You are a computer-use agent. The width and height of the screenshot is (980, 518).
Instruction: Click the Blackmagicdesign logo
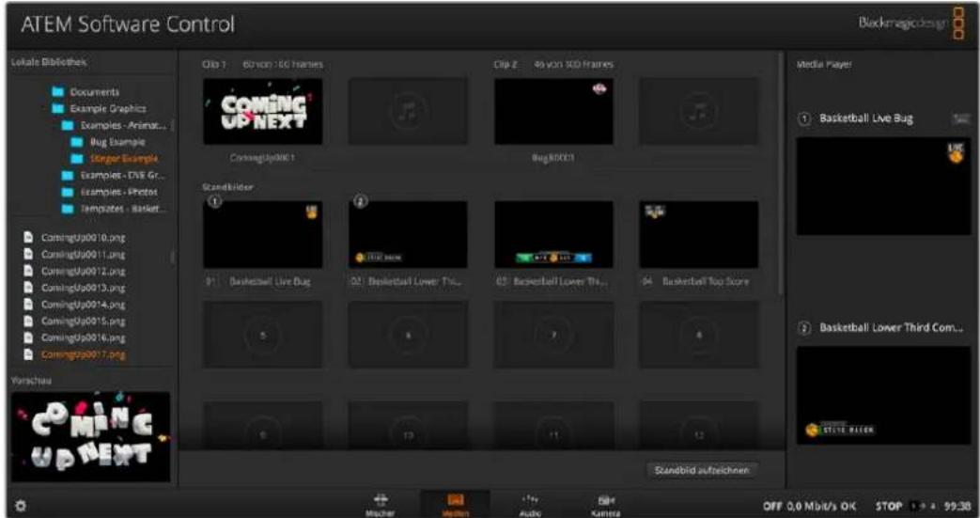[910, 24]
